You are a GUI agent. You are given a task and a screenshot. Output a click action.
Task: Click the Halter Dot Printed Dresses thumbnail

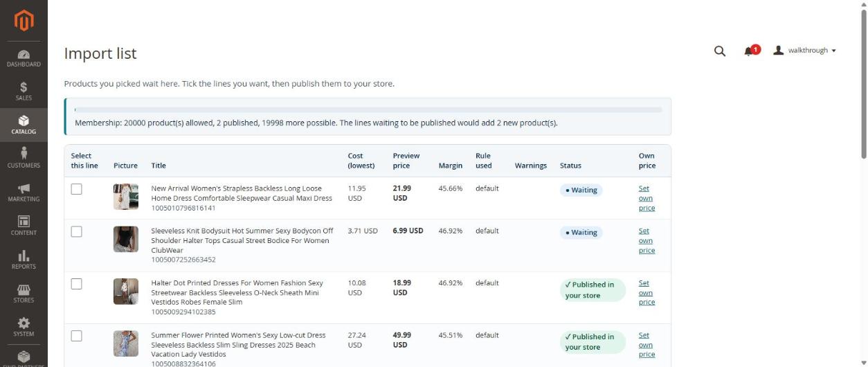tap(126, 292)
